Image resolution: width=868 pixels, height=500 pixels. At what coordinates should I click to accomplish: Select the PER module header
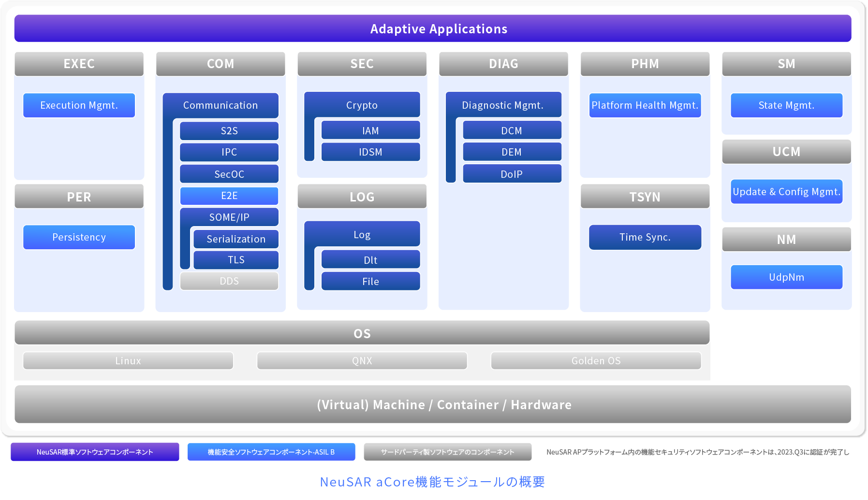79,197
